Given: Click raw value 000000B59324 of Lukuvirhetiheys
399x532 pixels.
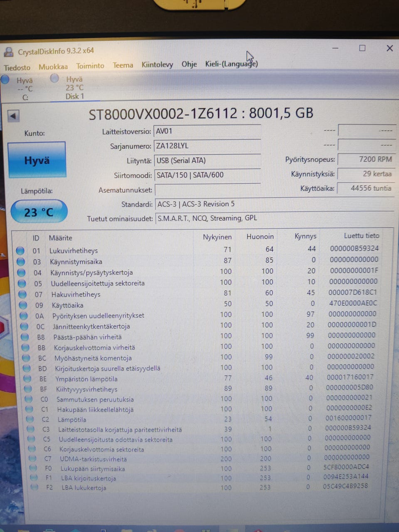Looking at the screenshot, I should pyautogui.click(x=354, y=249).
